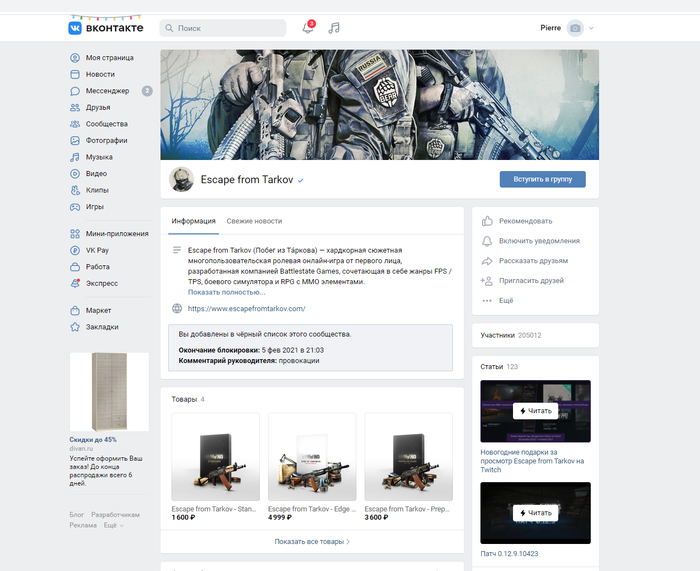Click the Мессенджер unread counter badge
The image size is (700, 571).
point(147,91)
